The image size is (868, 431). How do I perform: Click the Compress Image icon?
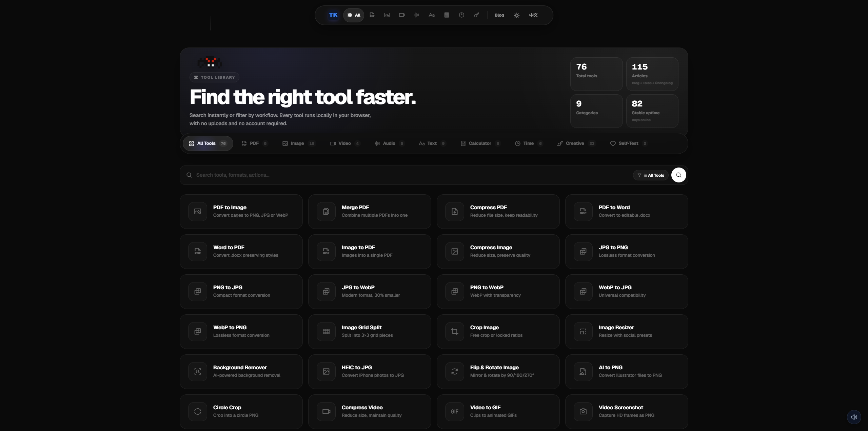[x=455, y=252]
